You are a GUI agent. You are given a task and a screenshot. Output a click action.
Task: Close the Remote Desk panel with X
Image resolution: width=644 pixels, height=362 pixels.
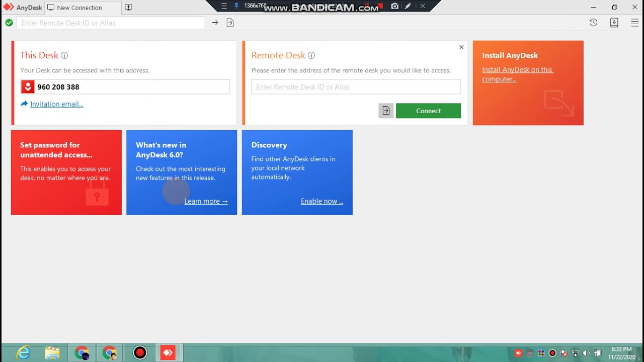point(461,47)
